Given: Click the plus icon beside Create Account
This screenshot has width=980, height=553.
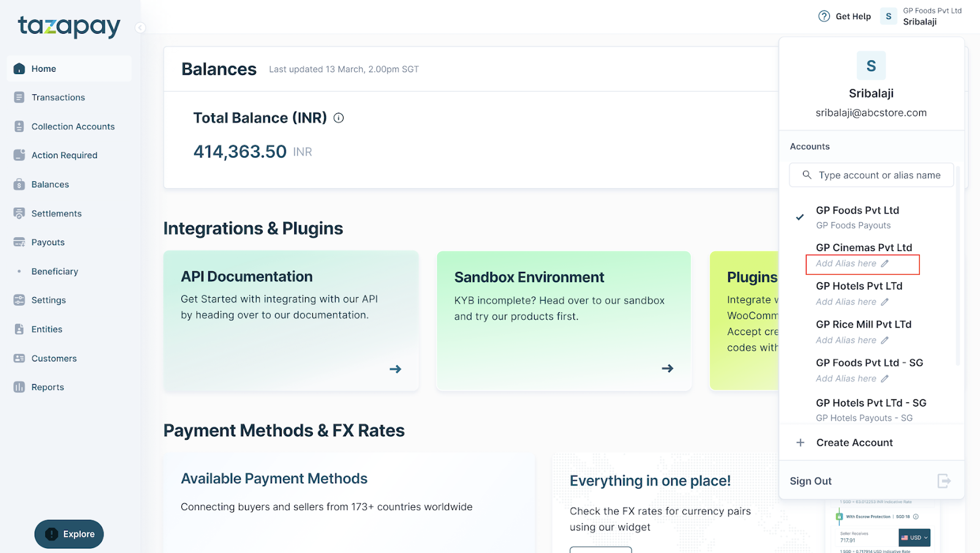Looking at the screenshot, I should (x=800, y=442).
